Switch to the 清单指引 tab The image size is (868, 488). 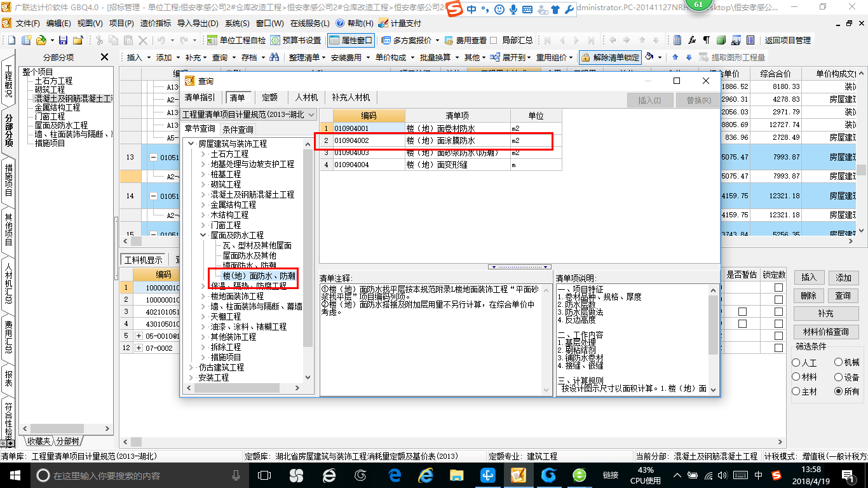[x=200, y=98]
